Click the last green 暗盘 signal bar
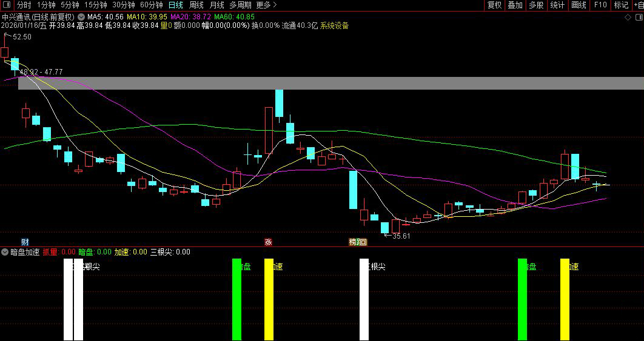Screen dimensions: 644x341 point(522,300)
